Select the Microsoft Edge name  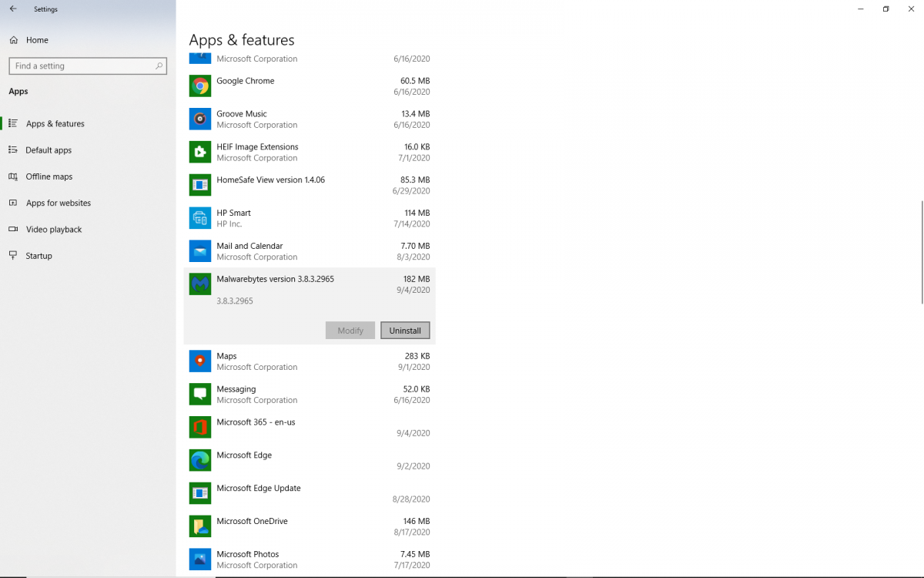point(244,455)
